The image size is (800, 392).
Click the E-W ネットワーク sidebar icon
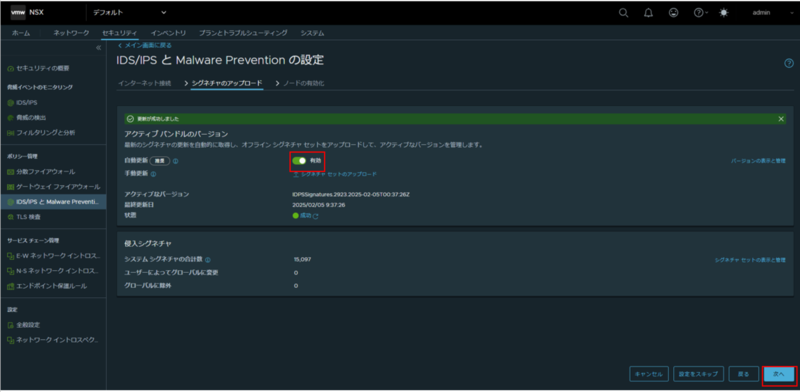click(x=11, y=255)
